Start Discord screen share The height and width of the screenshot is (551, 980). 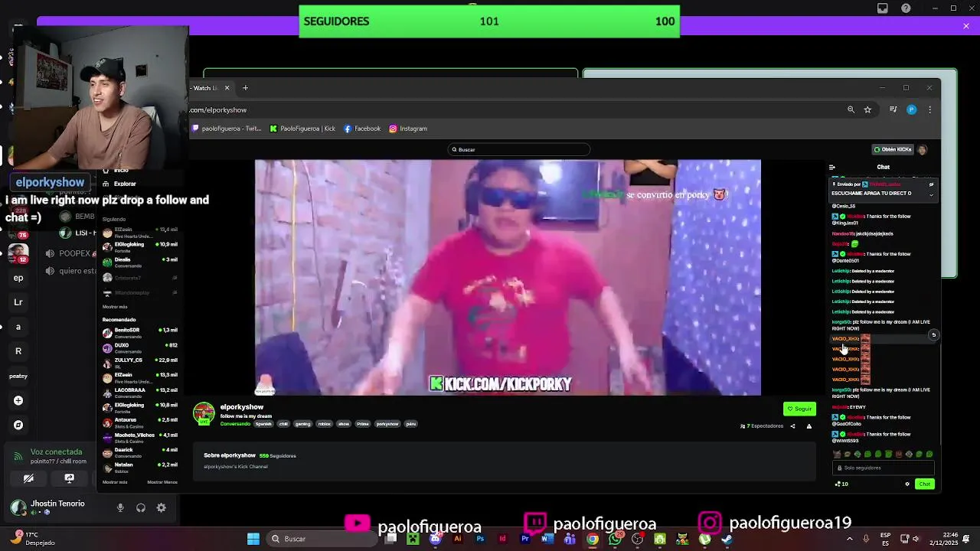(x=69, y=478)
